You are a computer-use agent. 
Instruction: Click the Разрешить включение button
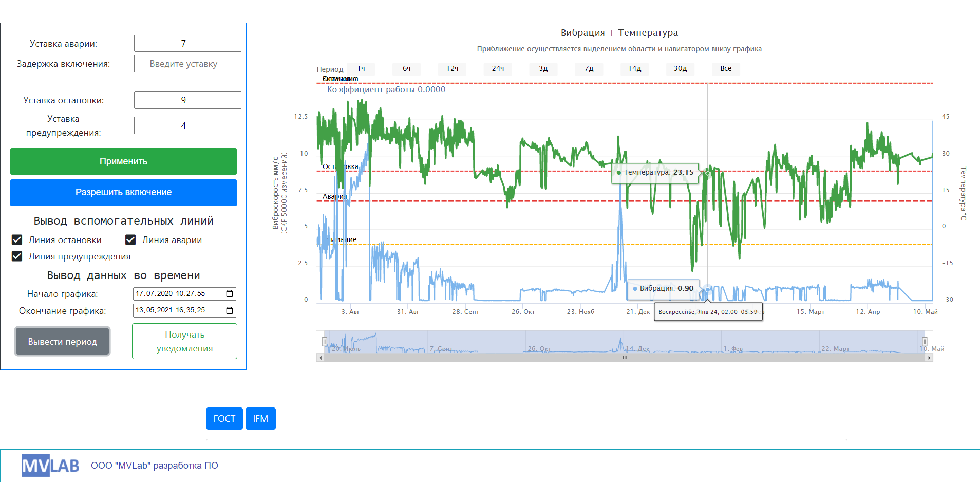click(123, 193)
